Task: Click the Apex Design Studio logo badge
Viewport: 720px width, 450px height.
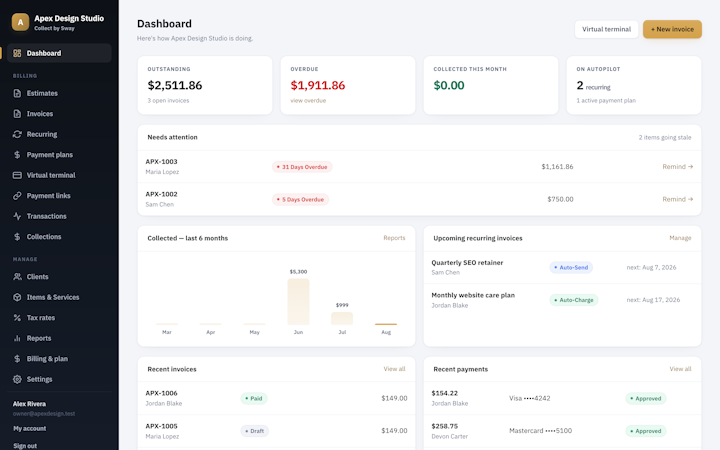Action: click(20, 22)
